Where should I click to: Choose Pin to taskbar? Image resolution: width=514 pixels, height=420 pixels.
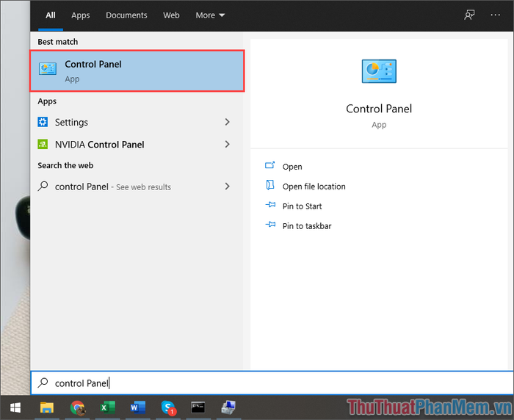(307, 226)
